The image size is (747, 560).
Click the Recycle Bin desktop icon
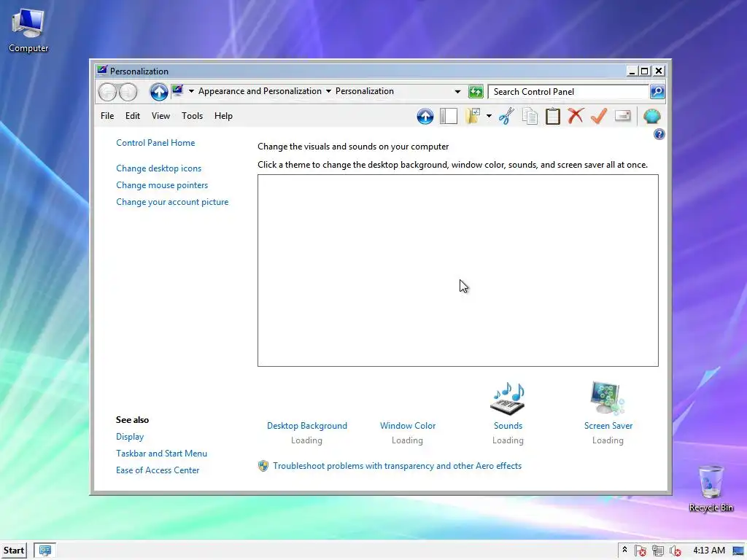point(711,489)
